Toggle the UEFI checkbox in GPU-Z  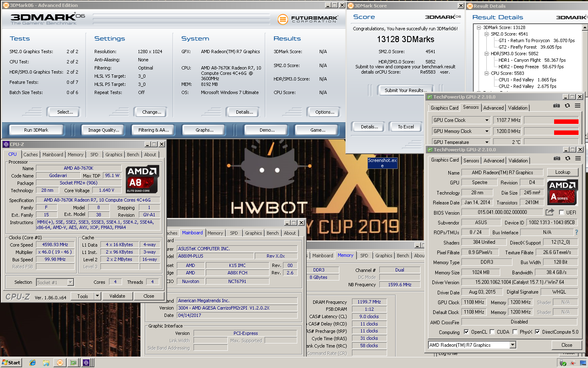[x=561, y=212]
